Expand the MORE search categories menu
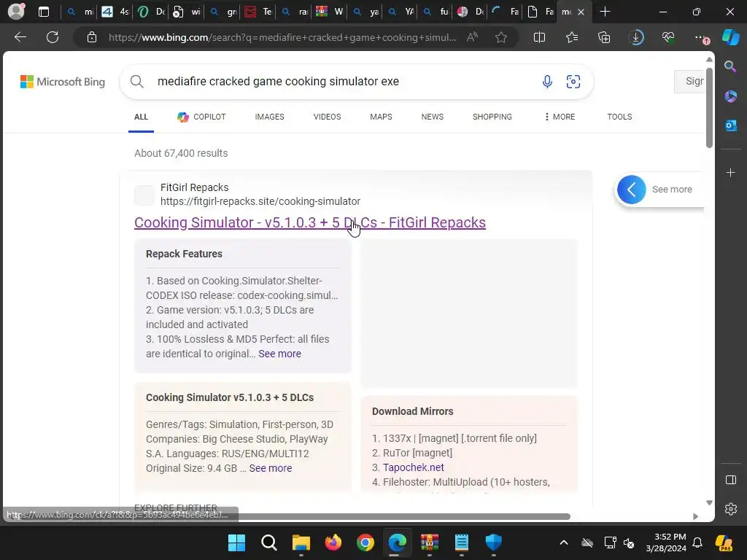Image resolution: width=747 pixels, height=560 pixels. [x=560, y=117]
